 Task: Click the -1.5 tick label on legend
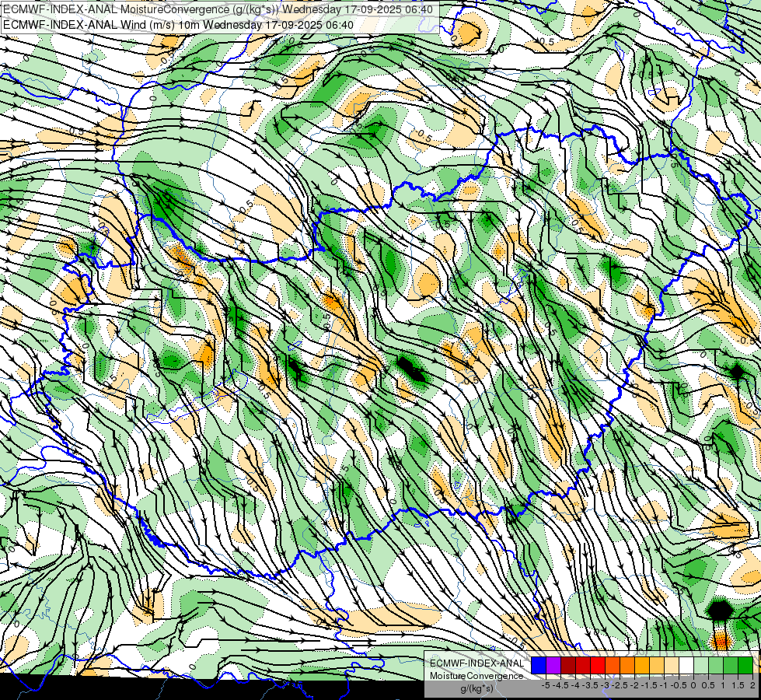(x=649, y=685)
